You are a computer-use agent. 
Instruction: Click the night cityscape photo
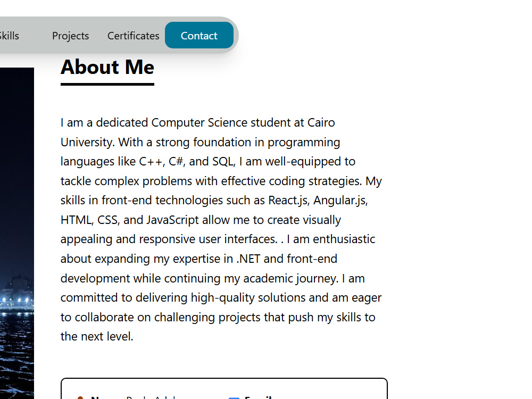17,233
